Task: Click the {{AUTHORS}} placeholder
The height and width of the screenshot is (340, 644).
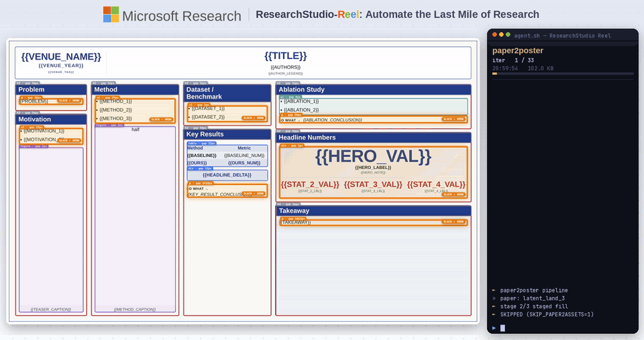Action: 286,67
